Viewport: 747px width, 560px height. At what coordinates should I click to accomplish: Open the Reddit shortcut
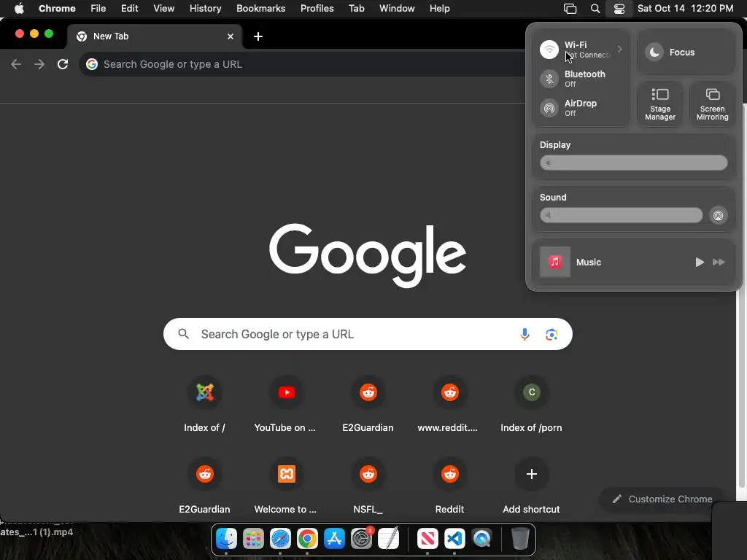tap(449, 486)
